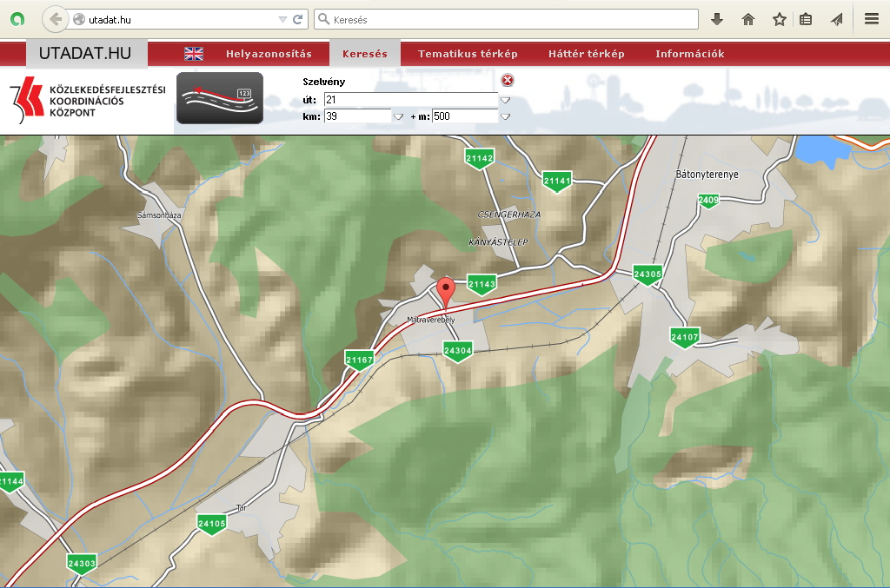Click the browser back arrow button
This screenshot has width=890, height=588.
tap(55, 19)
